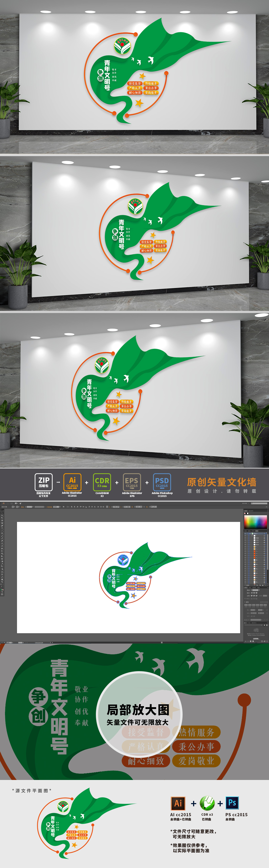Click '秉公办事' in the enlarged detail view
269x868 pixels.
tap(196, 747)
